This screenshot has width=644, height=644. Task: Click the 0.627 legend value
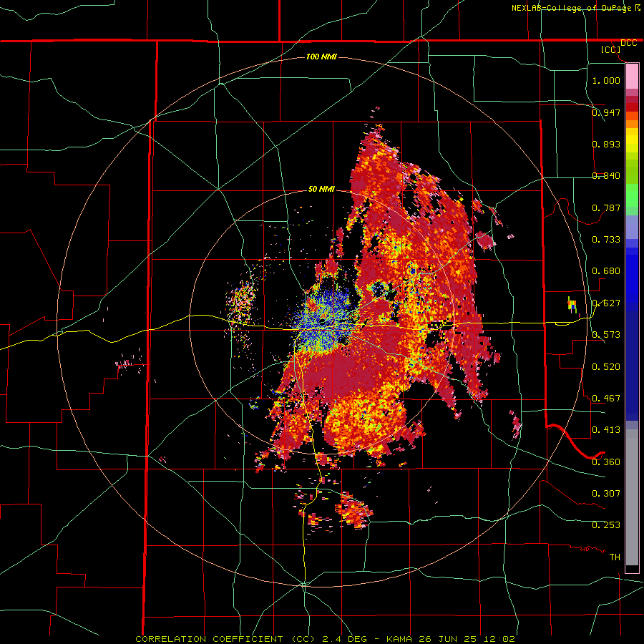click(606, 303)
